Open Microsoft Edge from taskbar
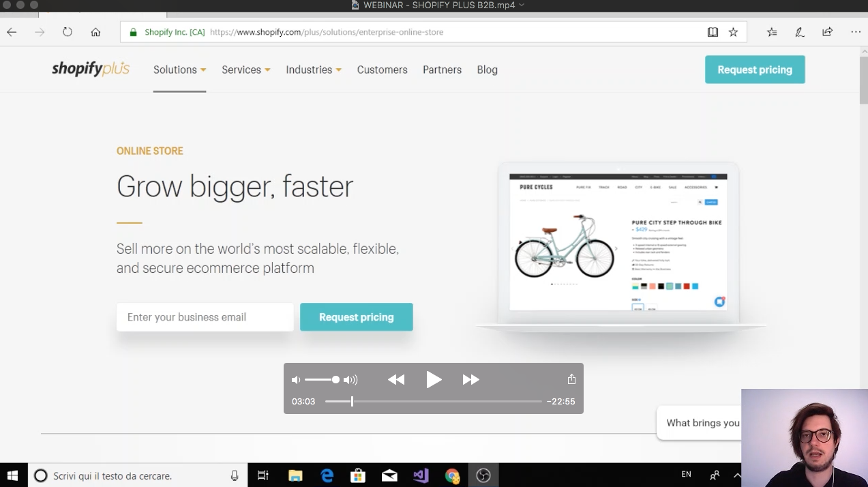 click(x=327, y=475)
